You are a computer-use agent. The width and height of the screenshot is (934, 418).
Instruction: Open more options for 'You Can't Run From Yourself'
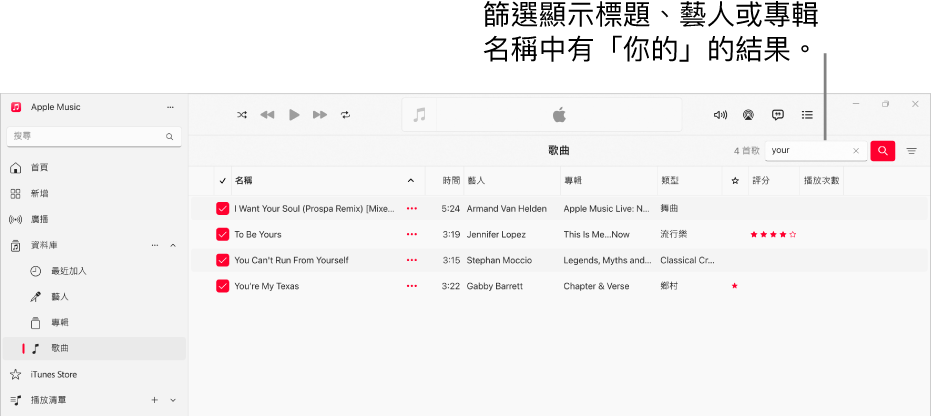pyautogui.click(x=412, y=260)
